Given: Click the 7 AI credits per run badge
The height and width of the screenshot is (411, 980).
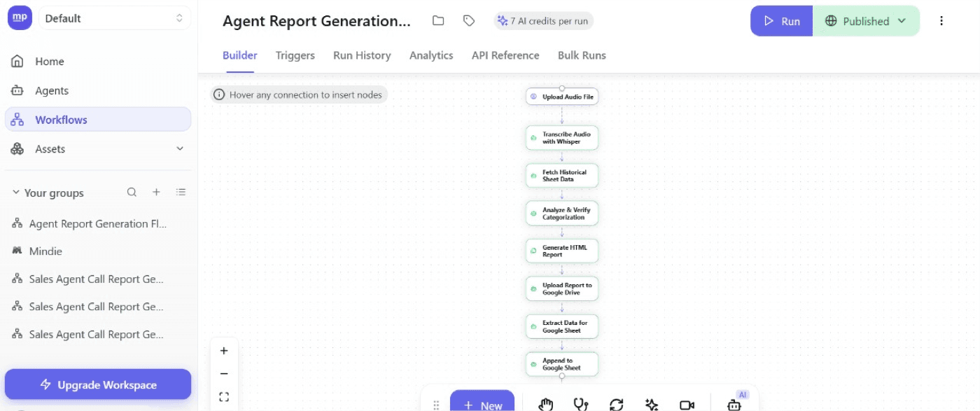Looking at the screenshot, I should tap(543, 21).
